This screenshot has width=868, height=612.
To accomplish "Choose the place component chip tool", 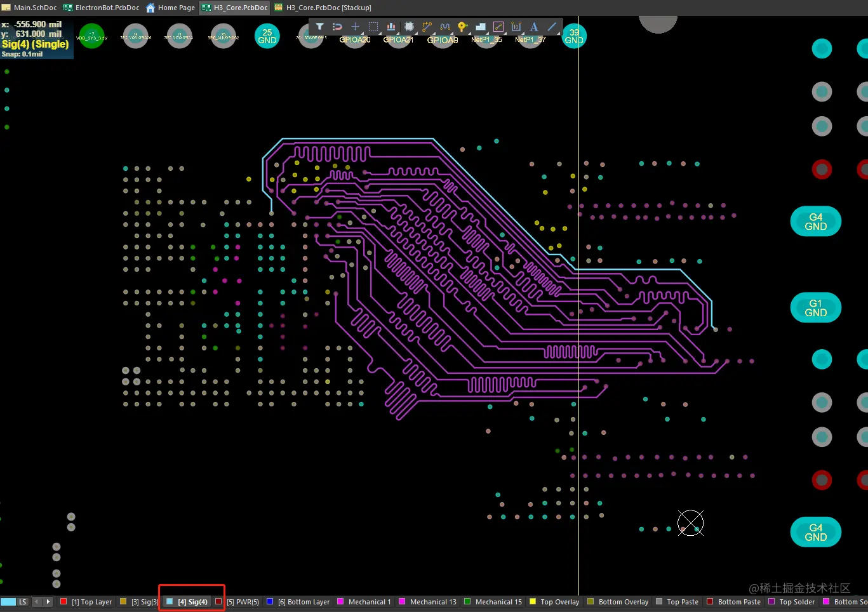I will point(409,27).
